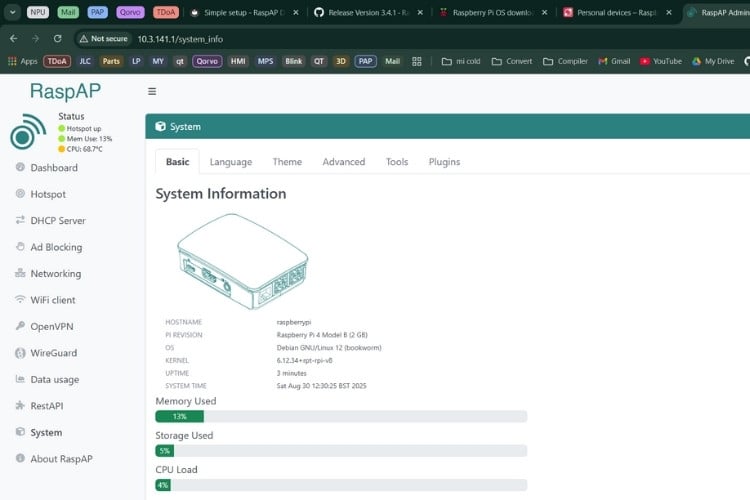Open the System cube sidebar icon
The width and height of the screenshot is (750, 500).
[x=20, y=432]
